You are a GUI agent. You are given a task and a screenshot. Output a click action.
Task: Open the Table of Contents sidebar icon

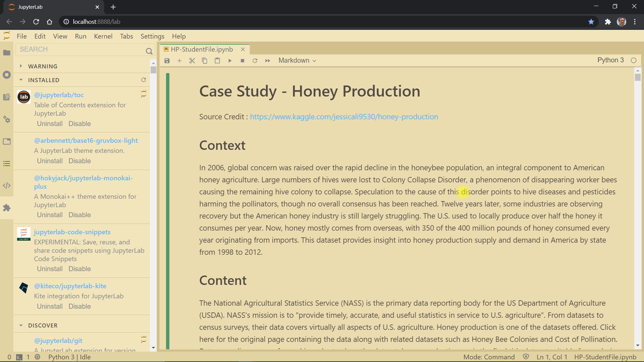[x=7, y=164]
